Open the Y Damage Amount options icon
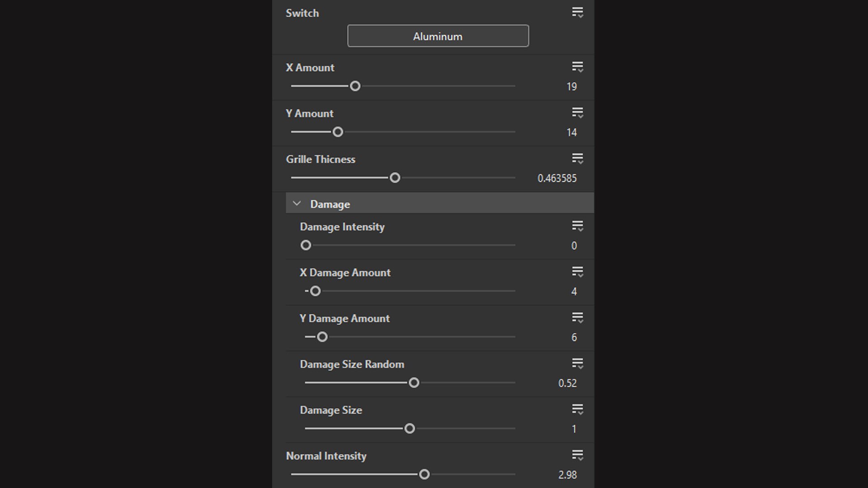The image size is (868, 488). (577, 318)
